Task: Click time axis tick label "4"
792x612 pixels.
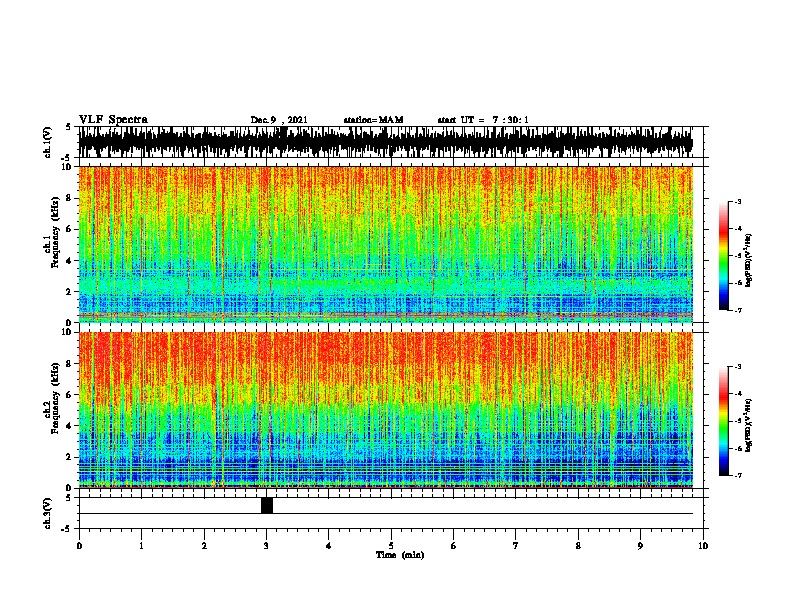Action: coord(329,546)
